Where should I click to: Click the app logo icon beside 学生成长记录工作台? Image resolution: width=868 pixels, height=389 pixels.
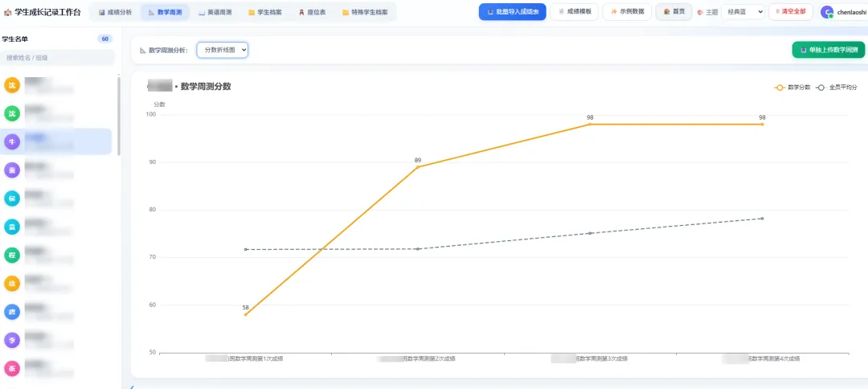click(x=7, y=12)
